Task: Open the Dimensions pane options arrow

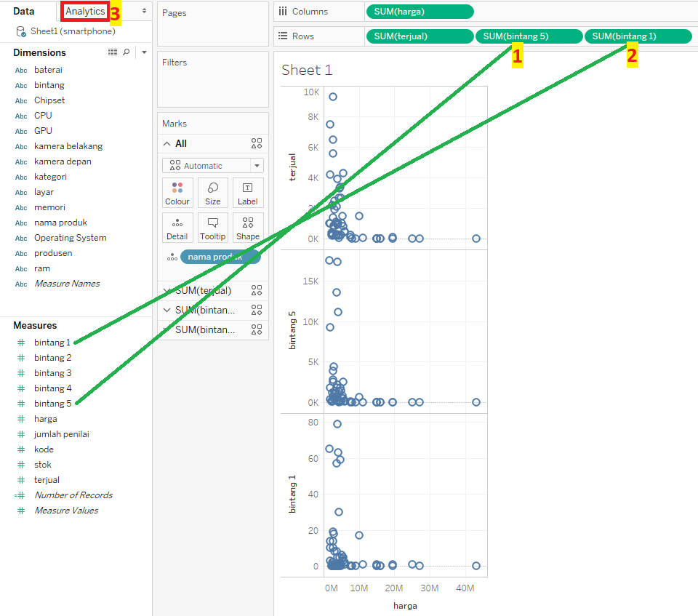Action: 143,52
